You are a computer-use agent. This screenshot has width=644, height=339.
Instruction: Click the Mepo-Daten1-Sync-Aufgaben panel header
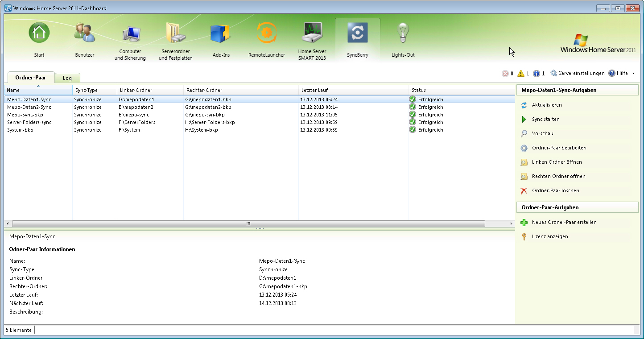point(577,90)
